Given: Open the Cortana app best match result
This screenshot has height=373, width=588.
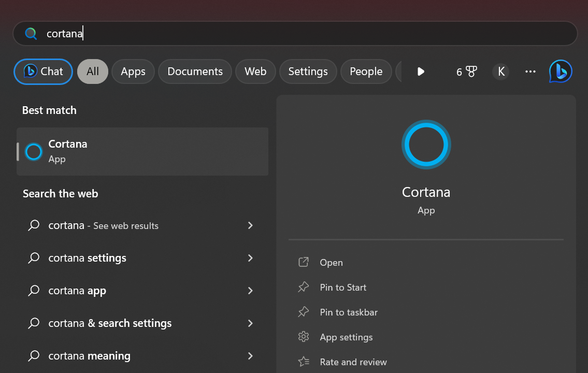Looking at the screenshot, I should pos(142,151).
